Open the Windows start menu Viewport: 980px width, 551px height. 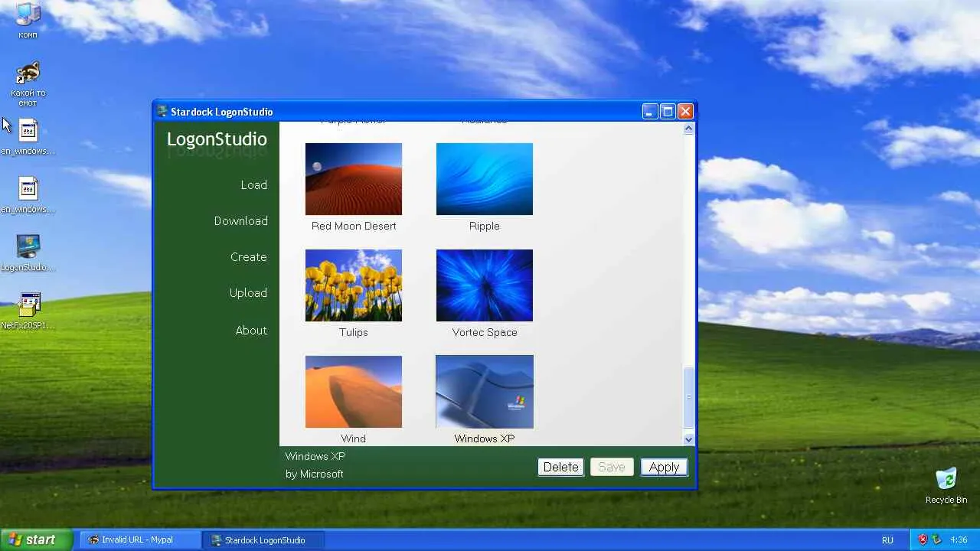36,540
